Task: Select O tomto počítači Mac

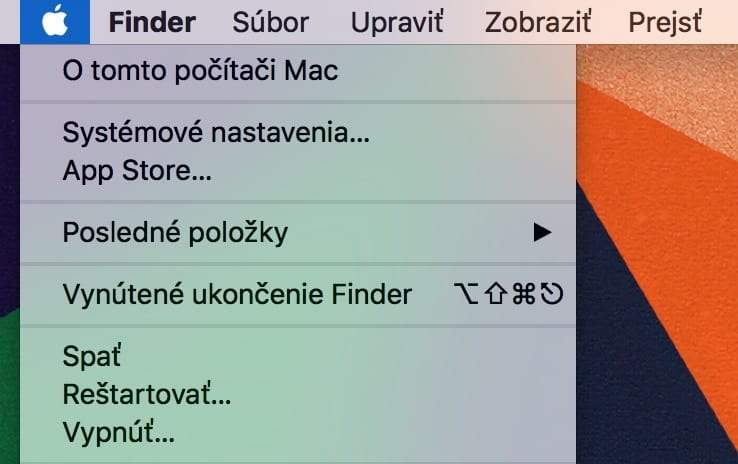Action: pyautogui.click(x=298, y=71)
